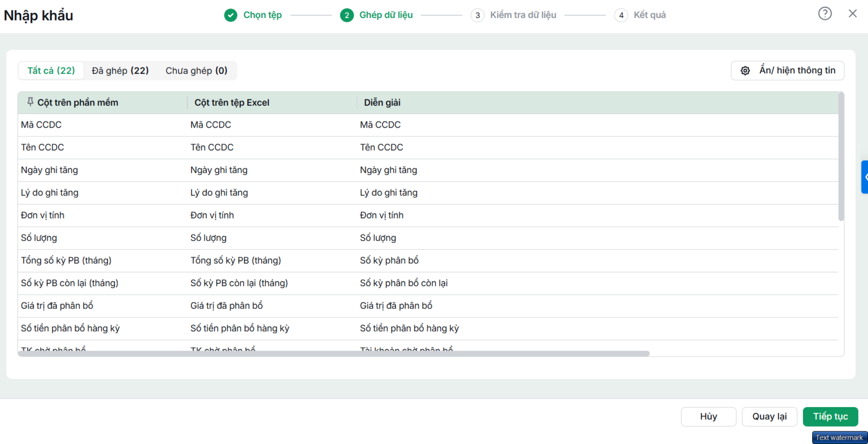
Task: Switch to Tất cả (22) tab
Action: (51, 71)
